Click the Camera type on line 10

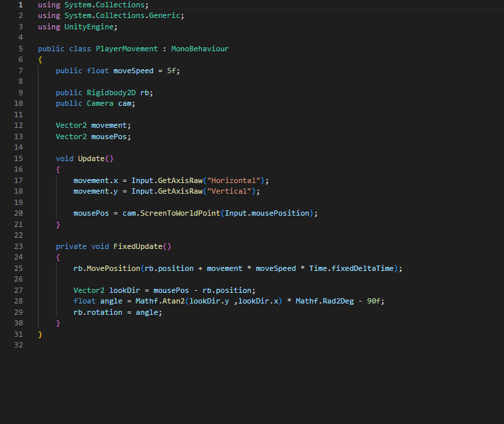(x=100, y=103)
